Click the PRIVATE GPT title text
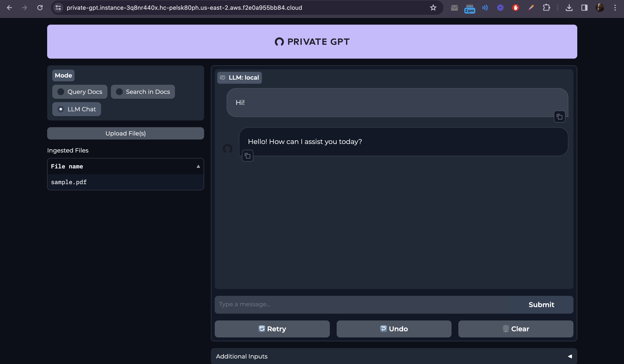The width and height of the screenshot is (624, 364). tap(318, 42)
